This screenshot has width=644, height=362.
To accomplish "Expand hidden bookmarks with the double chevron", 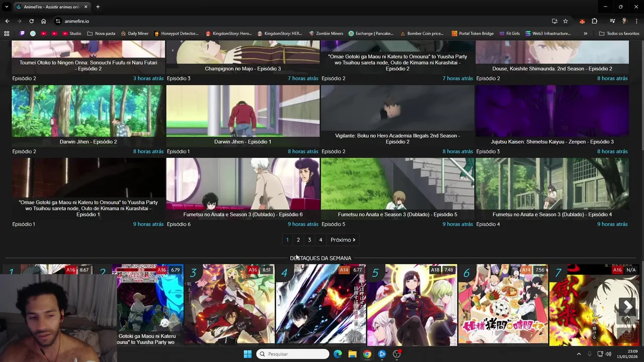I will pyautogui.click(x=585, y=34).
